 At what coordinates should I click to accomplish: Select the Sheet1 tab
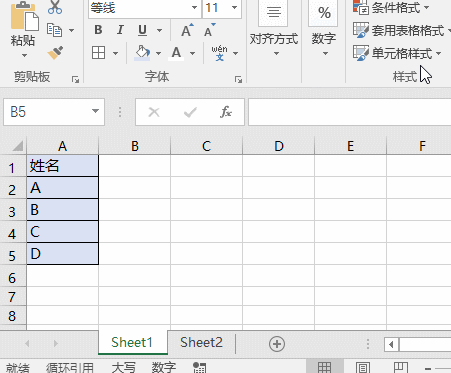pyautogui.click(x=132, y=342)
